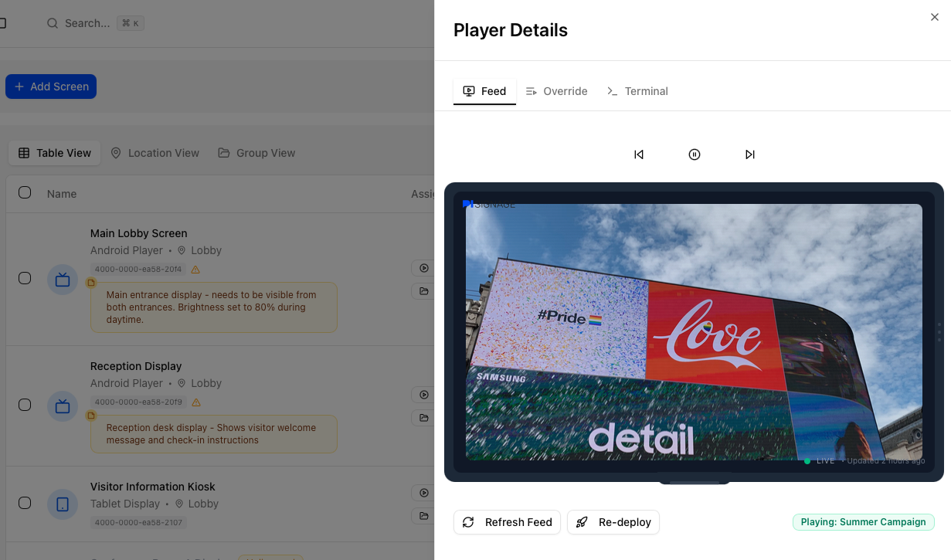
Task: Click the Search input field
Action: 87,23
